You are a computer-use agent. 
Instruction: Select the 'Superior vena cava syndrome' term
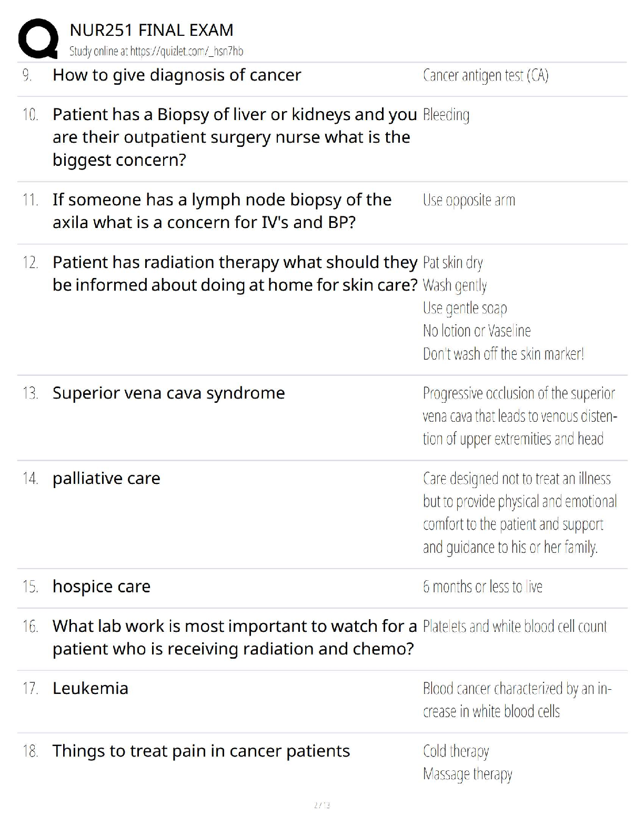[168, 393]
